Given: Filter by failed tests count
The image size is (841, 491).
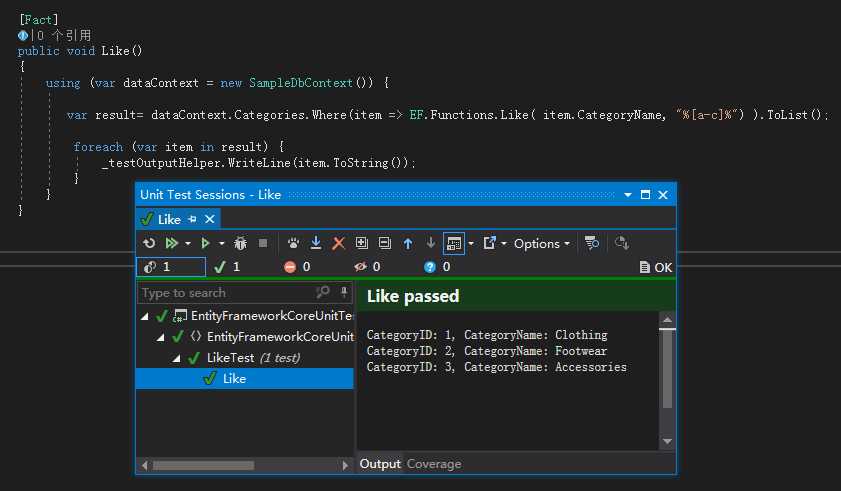Looking at the screenshot, I should coord(297,267).
